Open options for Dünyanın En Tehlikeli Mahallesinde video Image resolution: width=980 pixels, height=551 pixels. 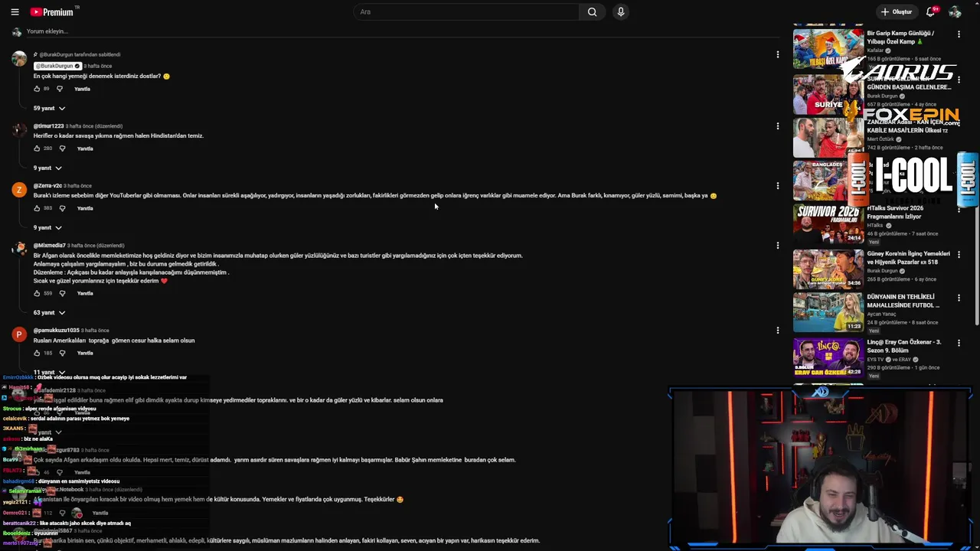coord(959,298)
